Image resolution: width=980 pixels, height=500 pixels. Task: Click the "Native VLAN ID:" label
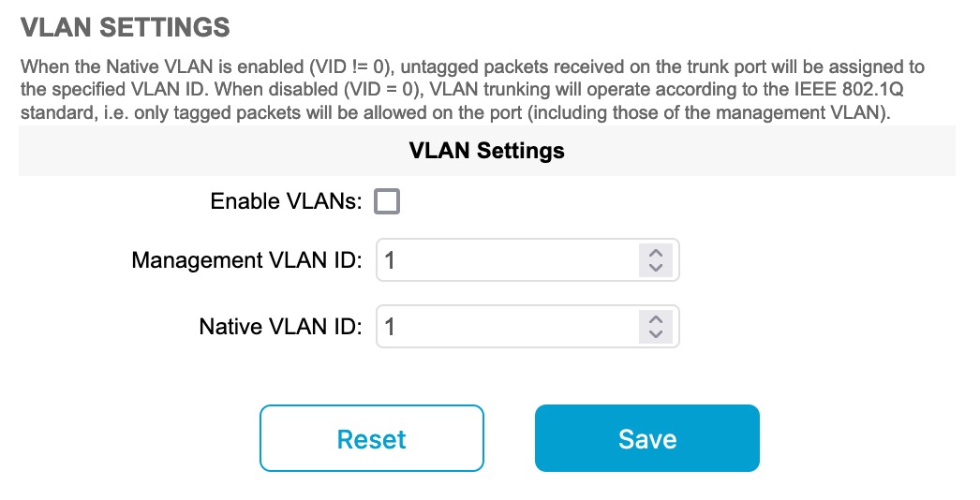[280, 327]
